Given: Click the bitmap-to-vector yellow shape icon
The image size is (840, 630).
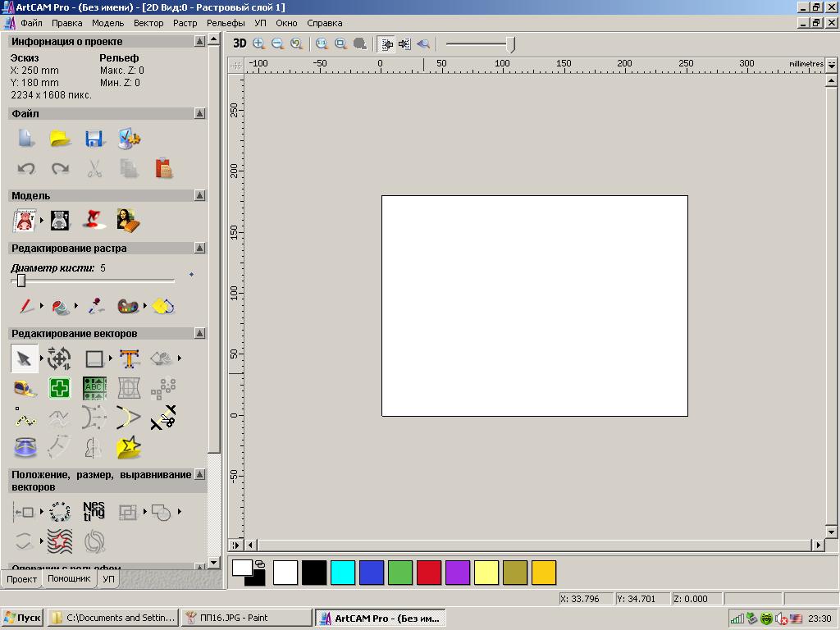Looking at the screenshot, I should (x=163, y=306).
